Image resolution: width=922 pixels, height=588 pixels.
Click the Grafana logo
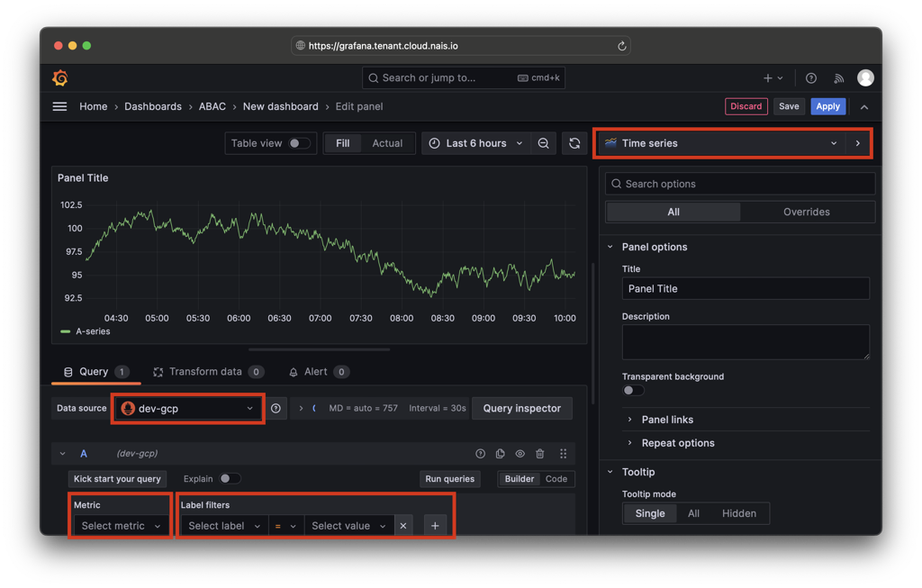pyautogui.click(x=59, y=77)
